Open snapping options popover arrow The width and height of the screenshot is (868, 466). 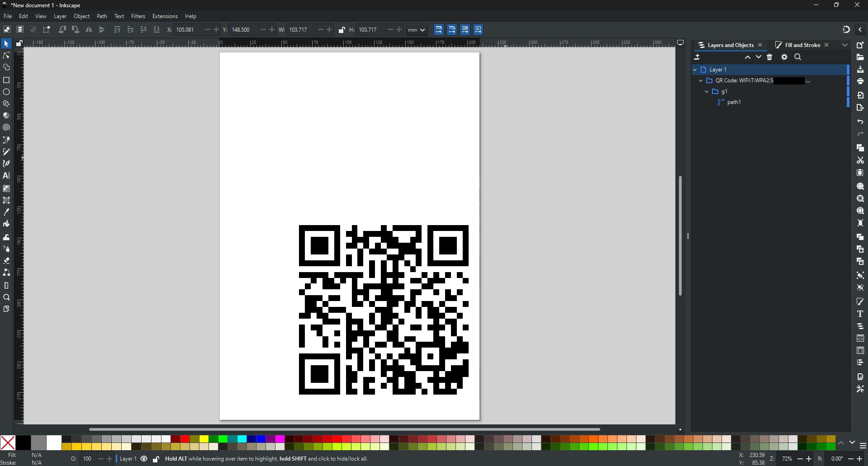tap(860, 30)
